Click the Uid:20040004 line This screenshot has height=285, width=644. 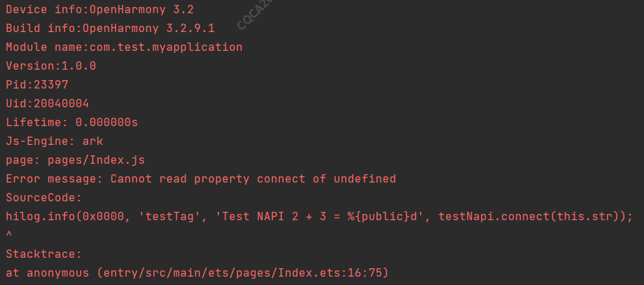(x=47, y=104)
